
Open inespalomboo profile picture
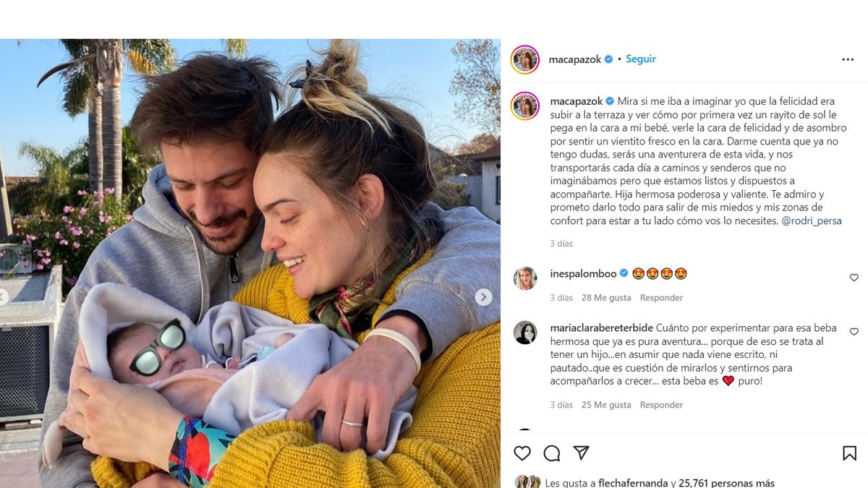click(x=525, y=278)
